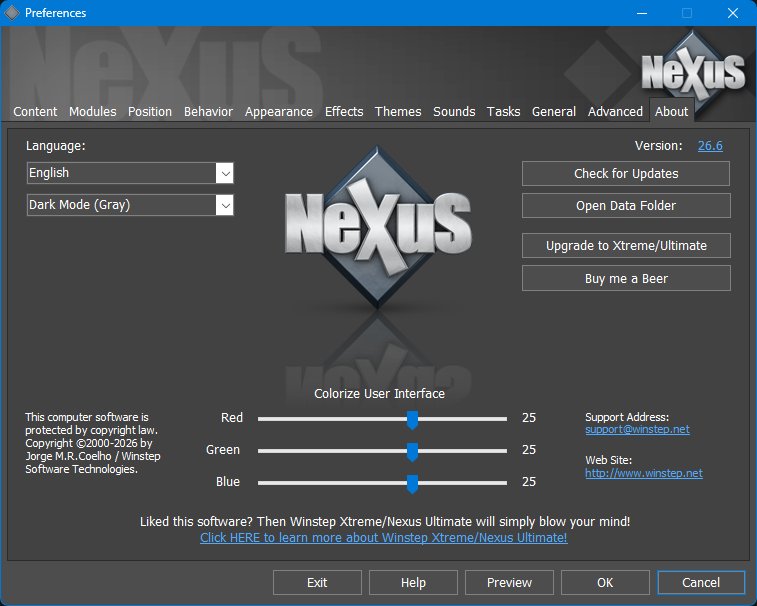This screenshot has height=606, width=757.
Task: Close the Preferences window
Action: 732,13
